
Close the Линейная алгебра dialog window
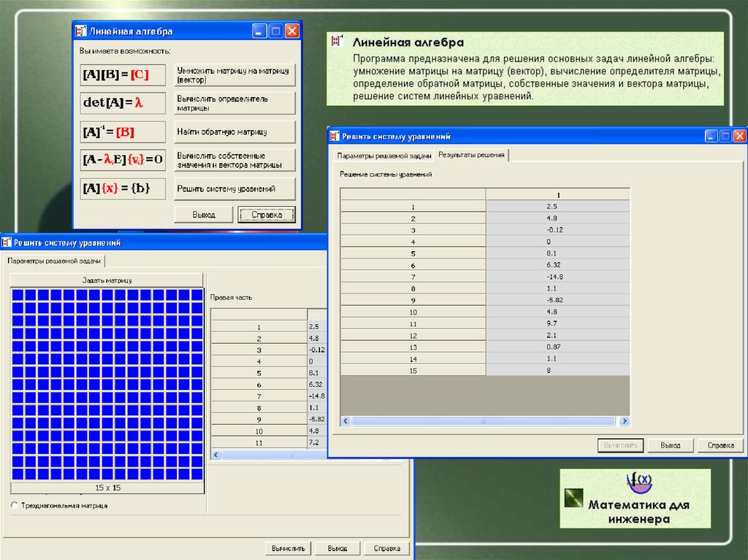click(291, 31)
